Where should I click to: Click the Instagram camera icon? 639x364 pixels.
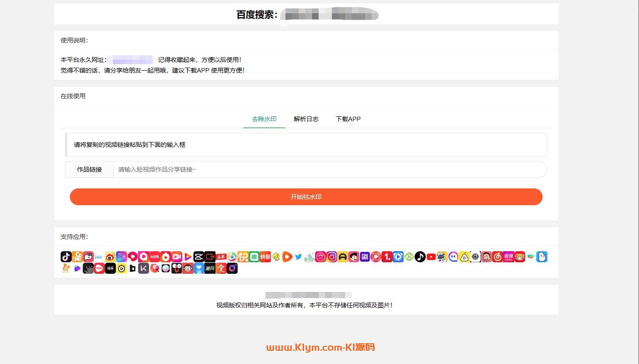(331, 257)
